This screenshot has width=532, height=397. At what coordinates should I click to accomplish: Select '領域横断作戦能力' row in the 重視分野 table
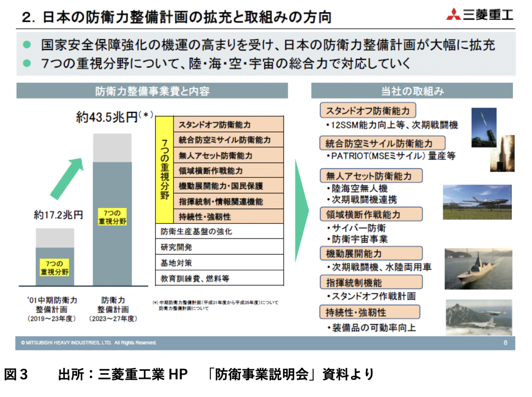click(228, 170)
